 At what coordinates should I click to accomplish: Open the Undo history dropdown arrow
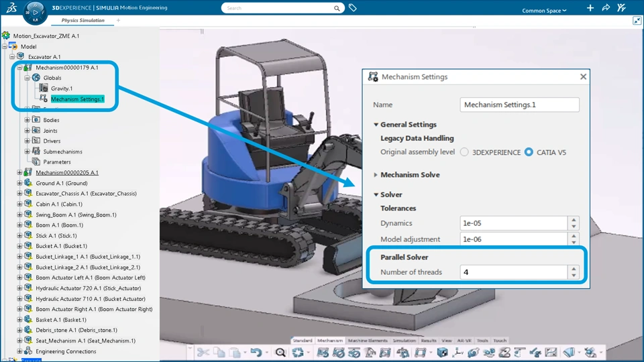266,353
